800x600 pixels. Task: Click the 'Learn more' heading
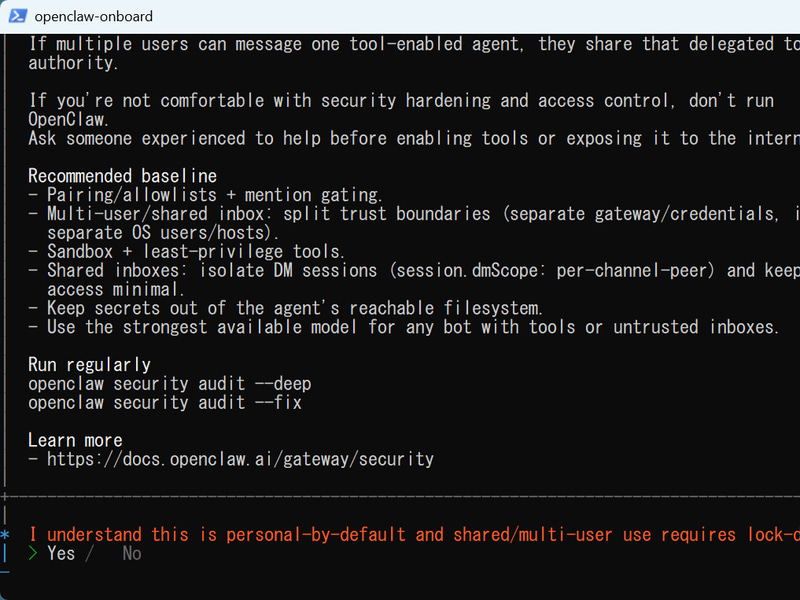(75, 440)
